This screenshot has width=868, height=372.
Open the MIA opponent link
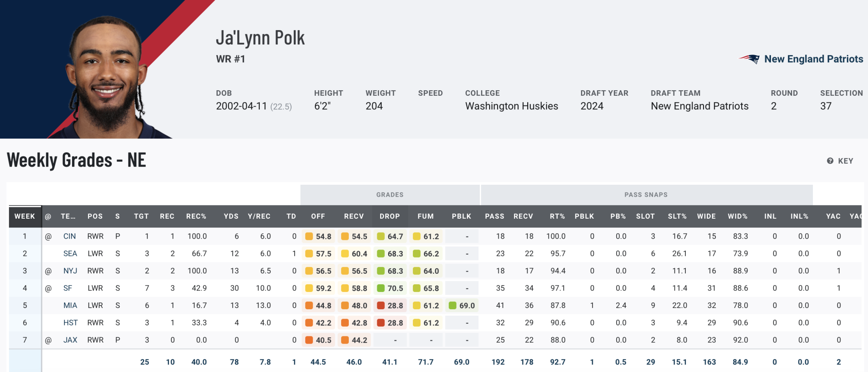70,305
